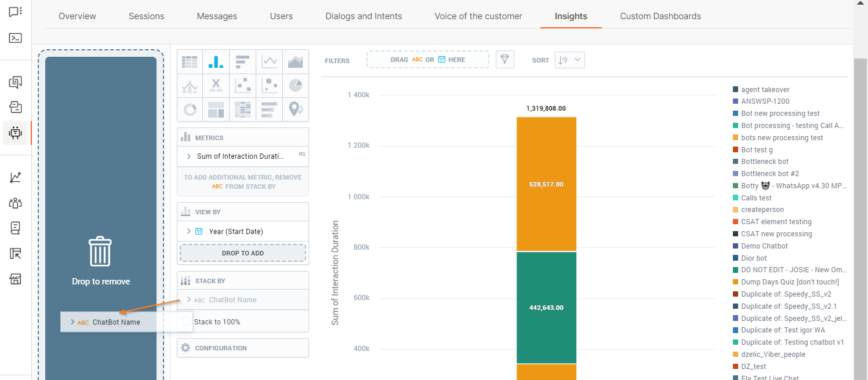Collapse the View By section header
Screen dimensions: 868x380
[243, 212]
